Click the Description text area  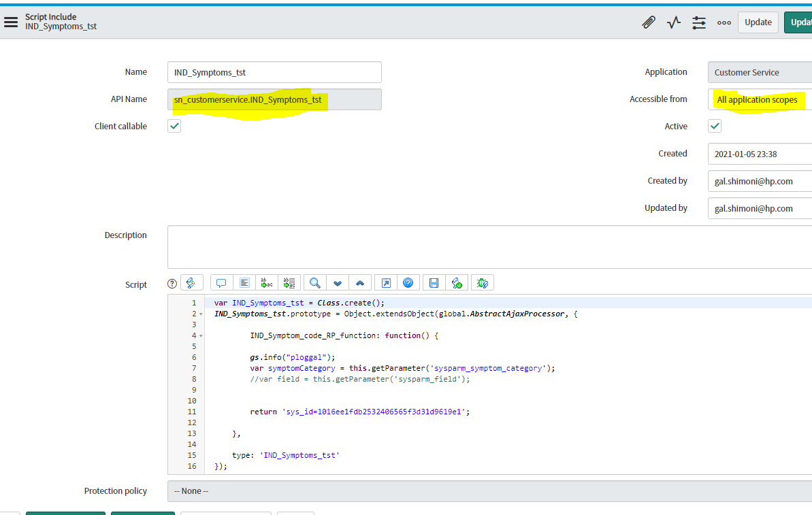pyautogui.click(x=489, y=247)
